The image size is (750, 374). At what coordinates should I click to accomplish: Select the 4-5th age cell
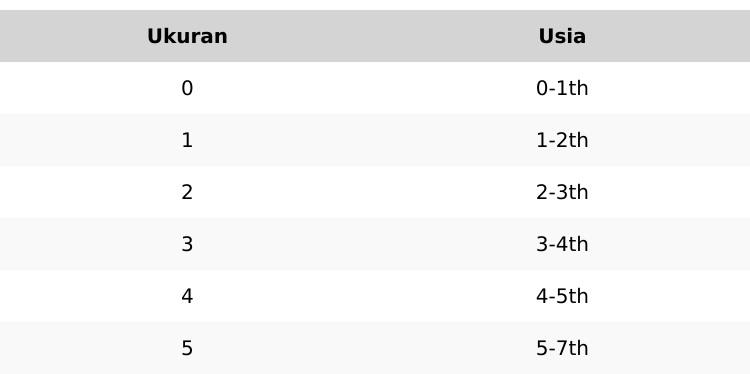[x=562, y=296]
